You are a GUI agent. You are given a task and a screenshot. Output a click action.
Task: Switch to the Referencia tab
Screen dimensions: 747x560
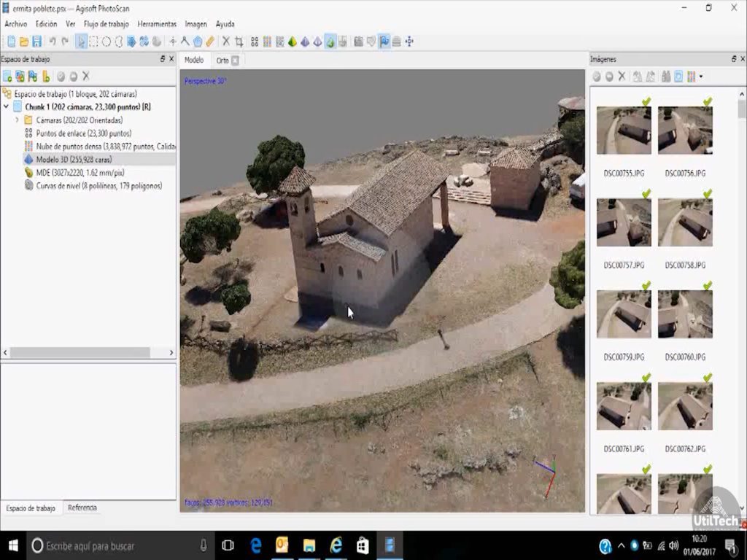82,508
